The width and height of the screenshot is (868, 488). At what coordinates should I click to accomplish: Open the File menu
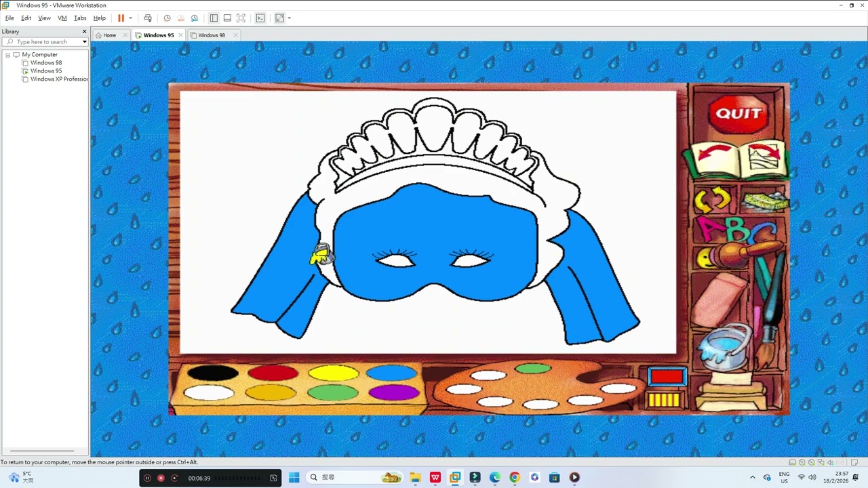click(x=9, y=18)
